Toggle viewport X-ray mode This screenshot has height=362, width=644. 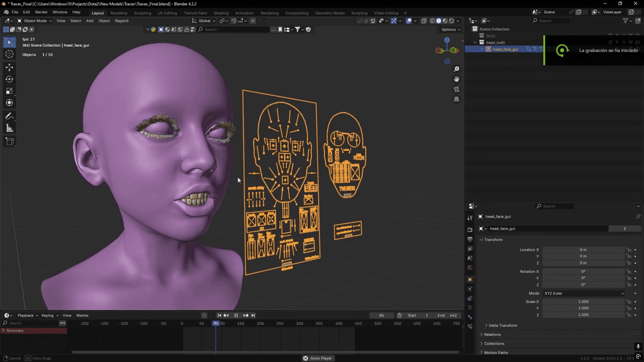pyautogui.click(x=424, y=21)
